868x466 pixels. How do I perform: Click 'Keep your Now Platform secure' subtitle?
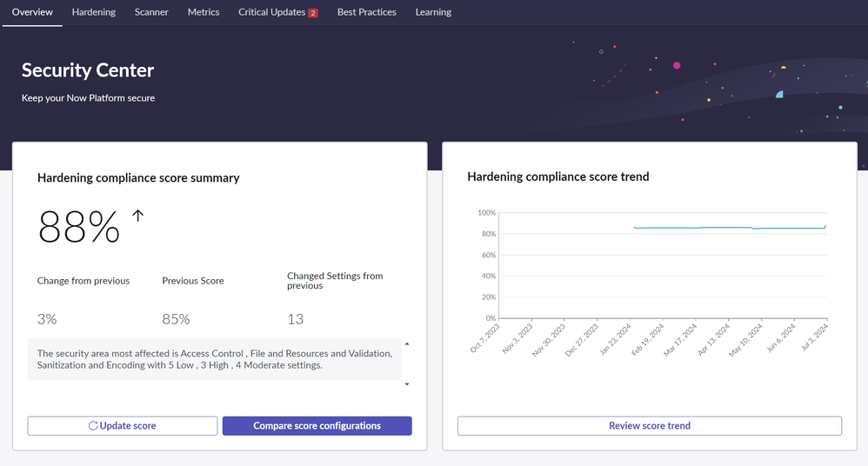88,98
